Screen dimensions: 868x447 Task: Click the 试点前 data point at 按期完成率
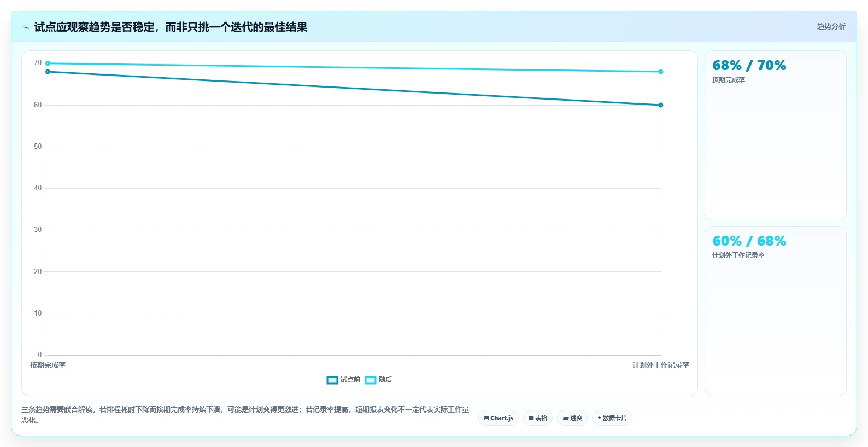click(48, 72)
